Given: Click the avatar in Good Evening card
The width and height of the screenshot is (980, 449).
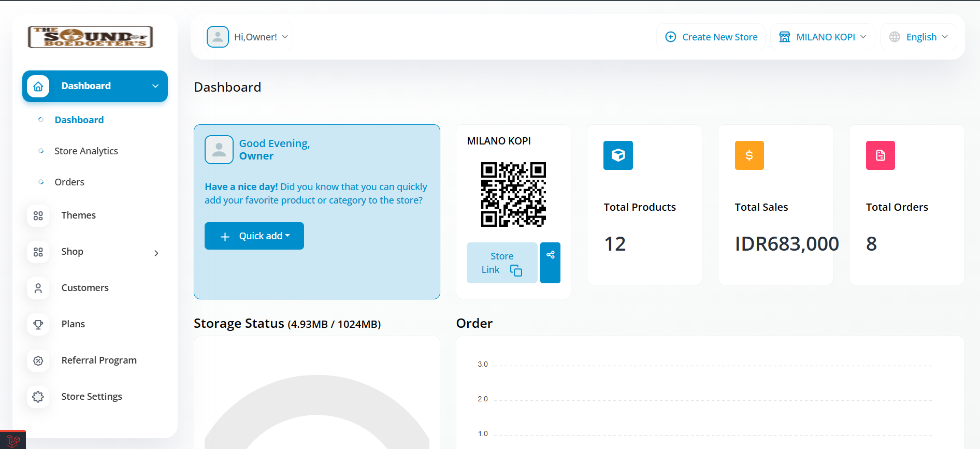Looking at the screenshot, I should pyautogui.click(x=219, y=150).
